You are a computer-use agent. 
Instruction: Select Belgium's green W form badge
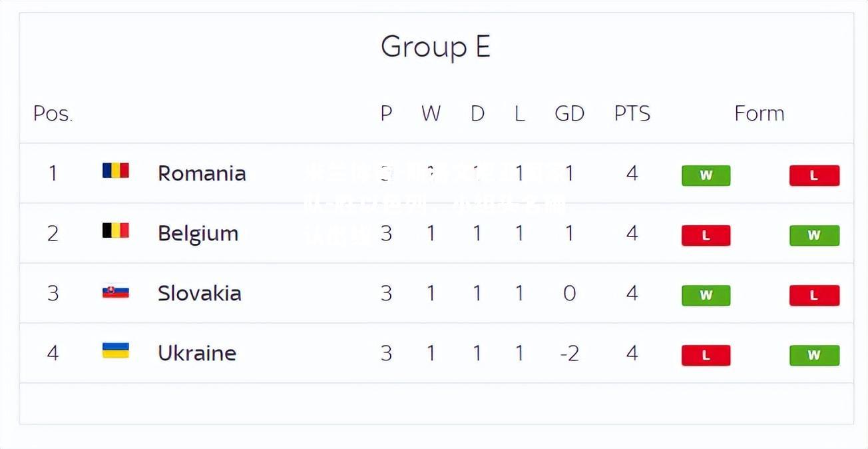click(x=814, y=235)
